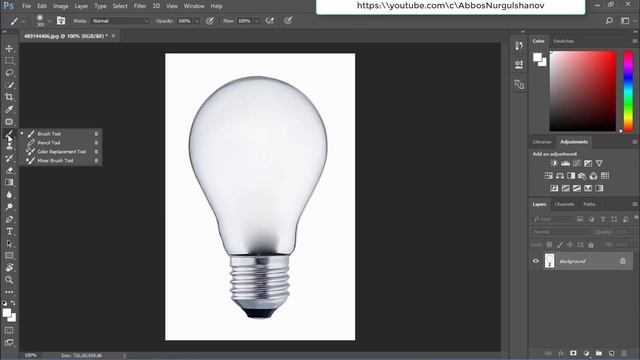
Task: Pick a color in the color field
Action: point(583,91)
